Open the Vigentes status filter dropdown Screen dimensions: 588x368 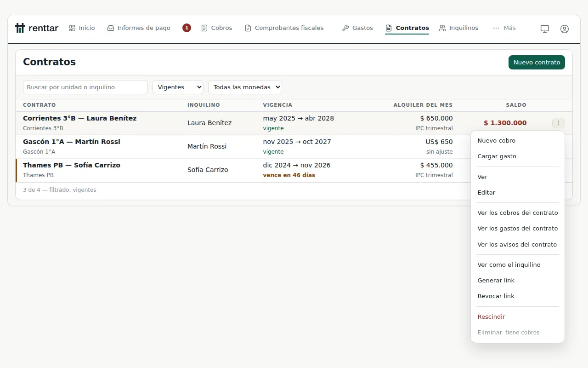(x=178, y=87)
